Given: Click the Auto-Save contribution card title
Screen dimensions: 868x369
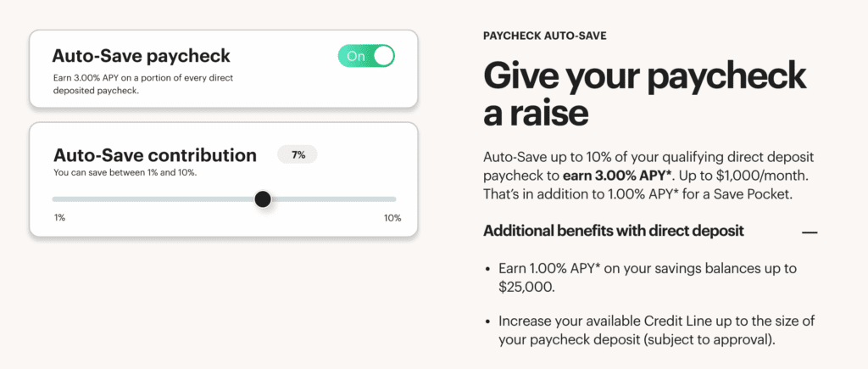Looking at the screenshot, I should 154,154.
